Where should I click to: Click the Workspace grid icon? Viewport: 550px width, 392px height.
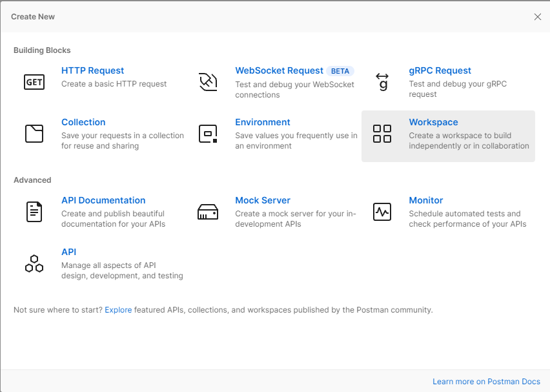tap(383, 133)
